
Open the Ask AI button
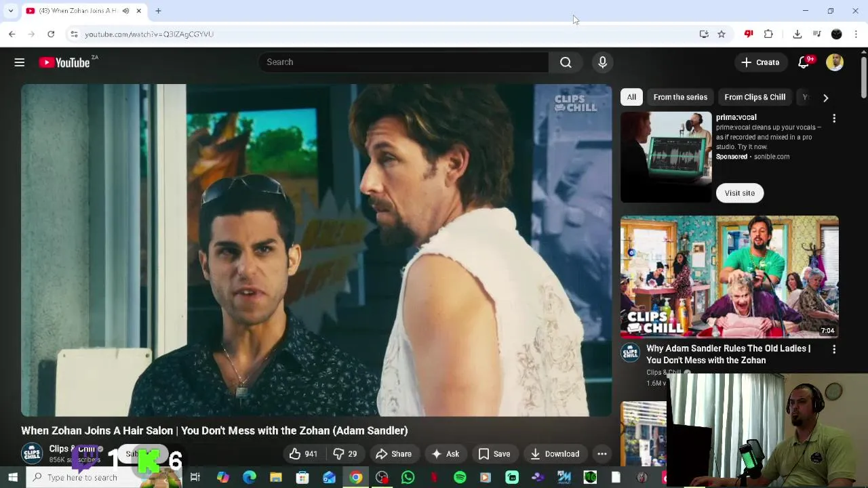coord(446,454)
